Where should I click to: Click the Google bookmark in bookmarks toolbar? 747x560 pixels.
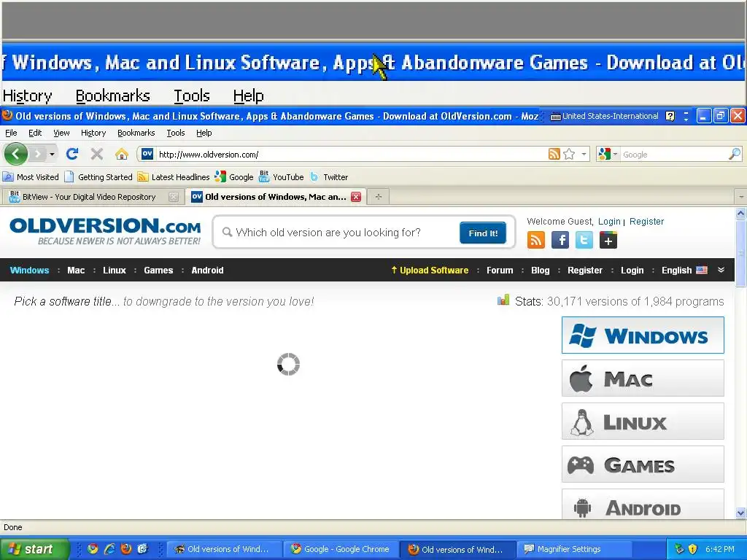pyautogui.click(x=234, y=177)
